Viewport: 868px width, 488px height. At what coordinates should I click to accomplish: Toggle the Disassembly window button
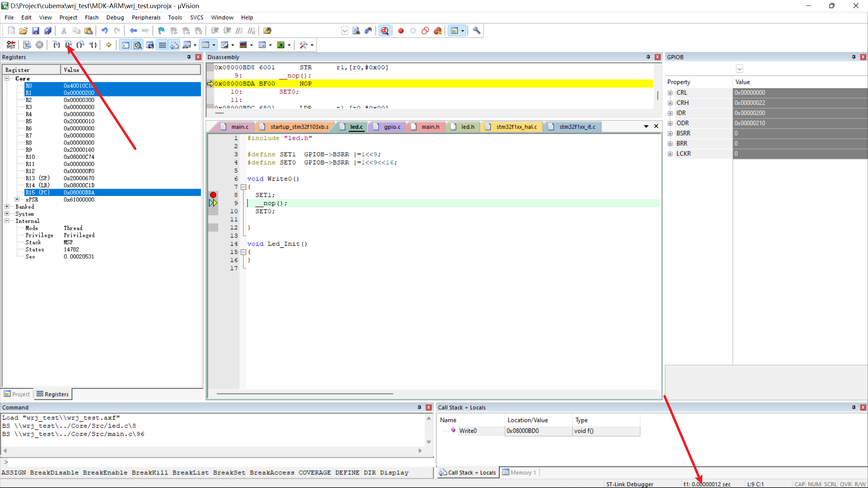point(138,45)
